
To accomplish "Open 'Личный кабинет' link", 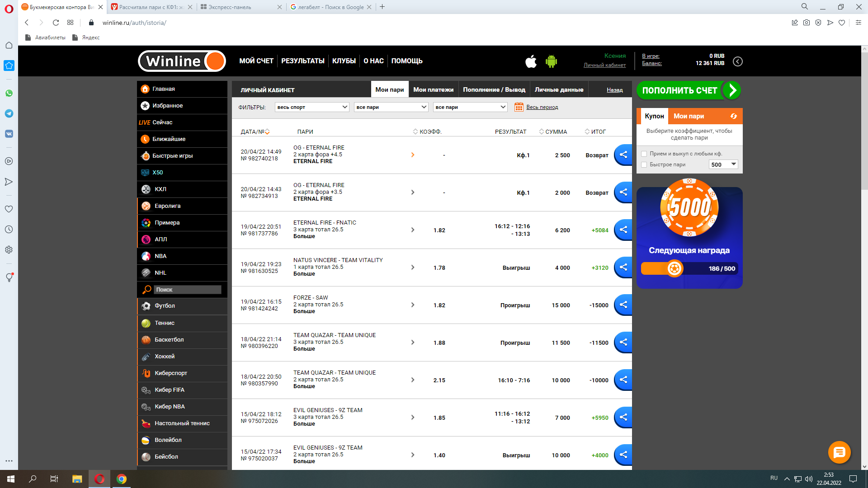I will pyautogui.click(x=604, y=65).
